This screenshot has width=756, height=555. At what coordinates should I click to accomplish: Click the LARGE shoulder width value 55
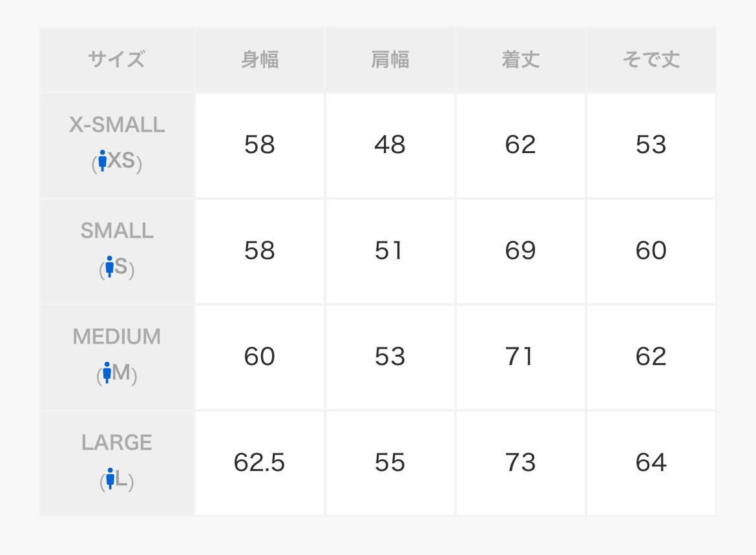[x=390, y=463]
